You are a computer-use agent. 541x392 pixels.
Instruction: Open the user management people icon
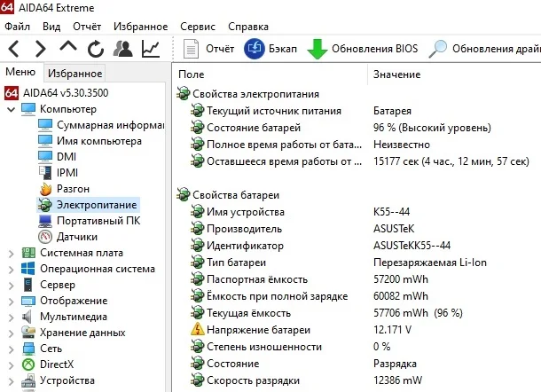pos(122,49)
